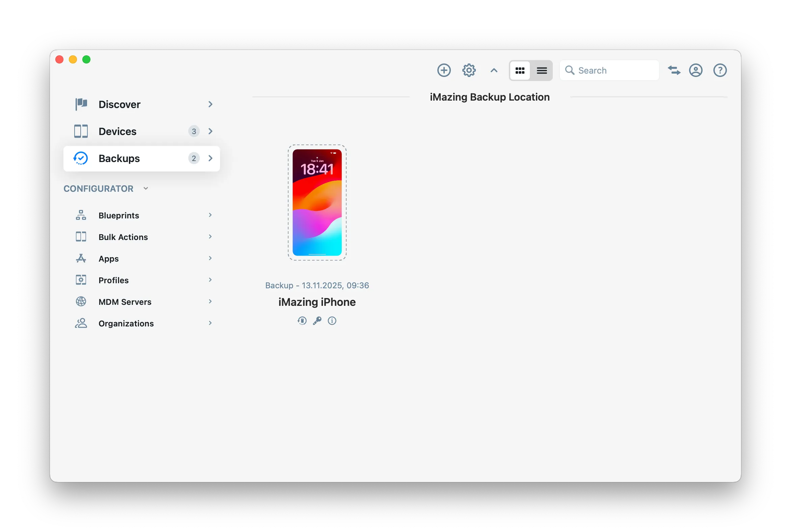Viewport: 791px width, 532px height.
Task: Open the Apps section icon
Action: [x=81, y=259]
